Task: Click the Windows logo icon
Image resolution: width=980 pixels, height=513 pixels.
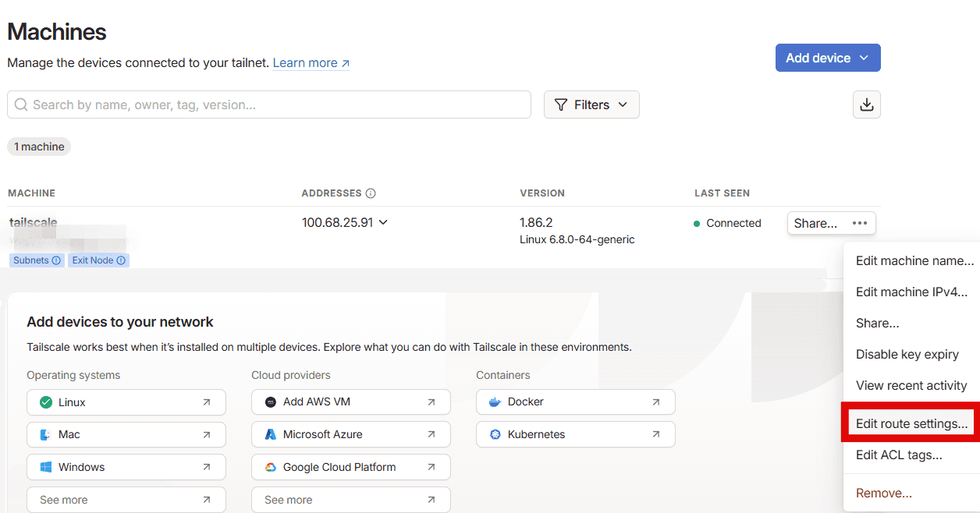Action: point(46,467)
